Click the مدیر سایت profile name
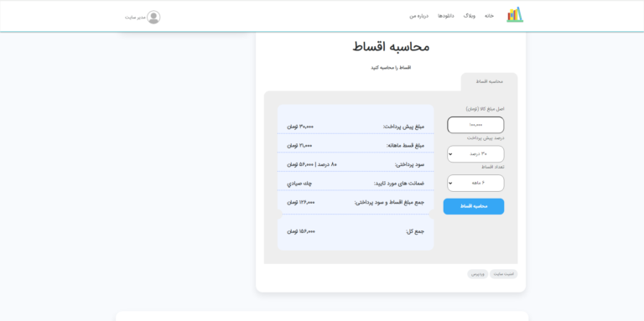 135,18
